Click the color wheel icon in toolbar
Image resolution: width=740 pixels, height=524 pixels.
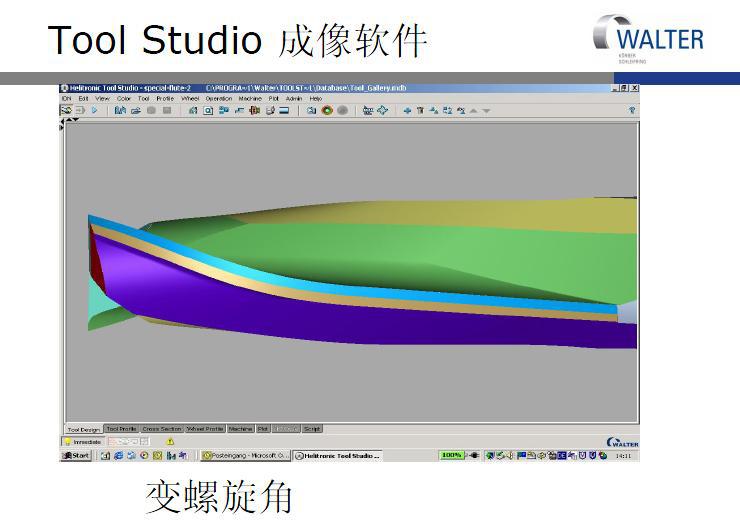(x=327, y=111)
